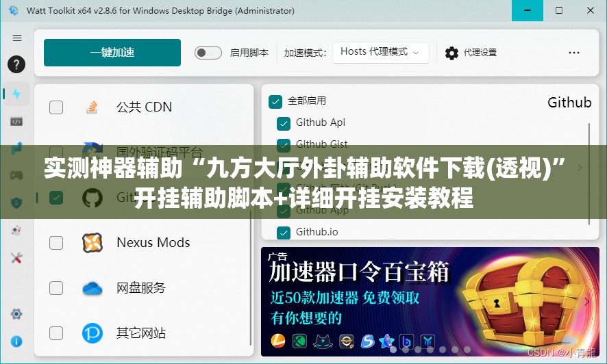Open the Hosts 代理模式 dropdown

coord(380,52)
